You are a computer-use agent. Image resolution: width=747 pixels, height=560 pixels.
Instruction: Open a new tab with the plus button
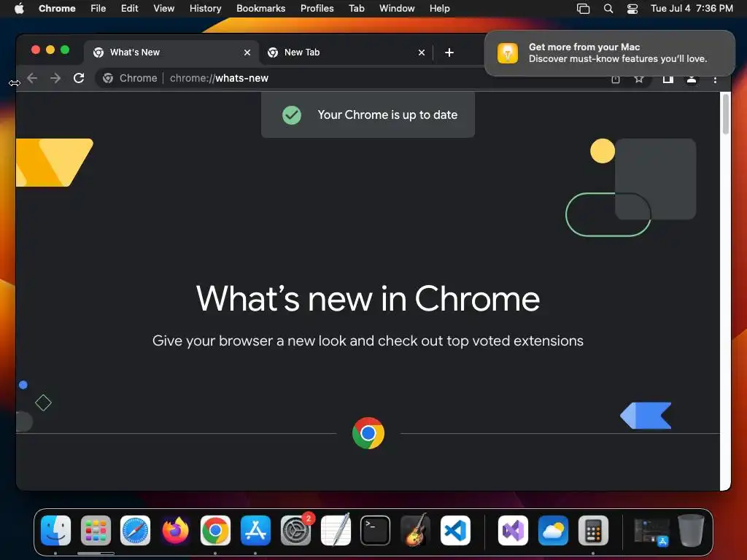[449, 52]
